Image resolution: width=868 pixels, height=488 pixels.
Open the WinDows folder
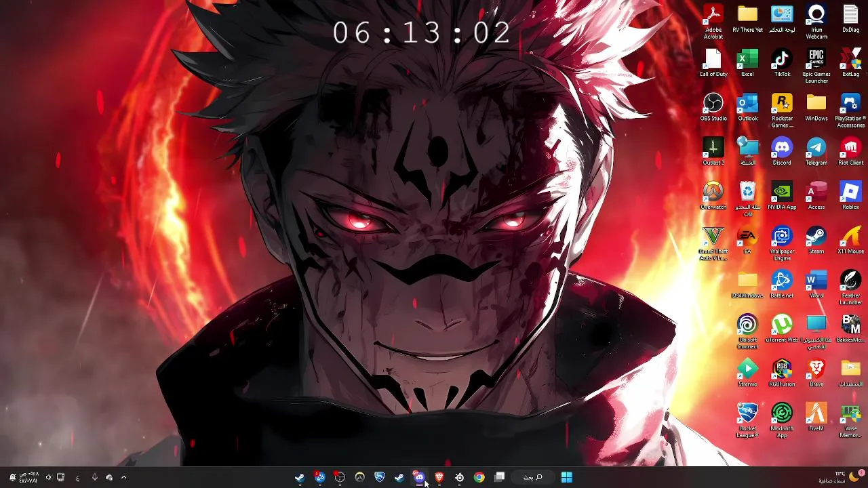816,107
